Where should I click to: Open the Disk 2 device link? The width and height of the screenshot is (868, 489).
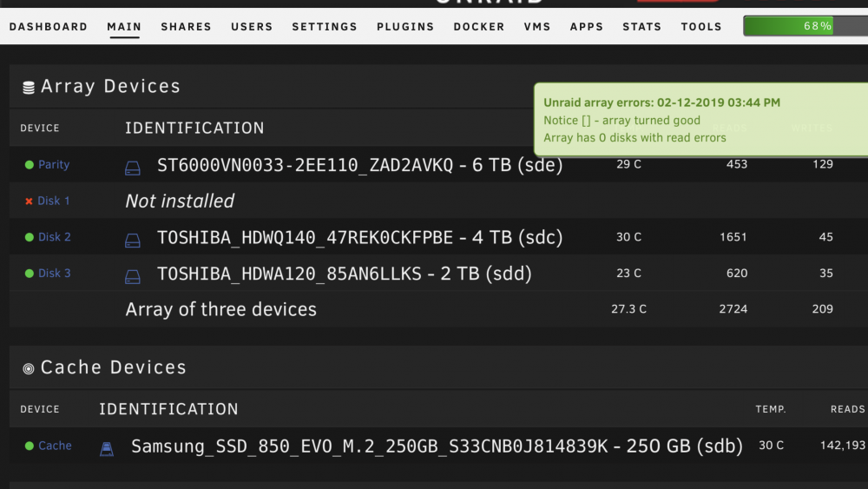pyautogui.click(x=54, y=237)
